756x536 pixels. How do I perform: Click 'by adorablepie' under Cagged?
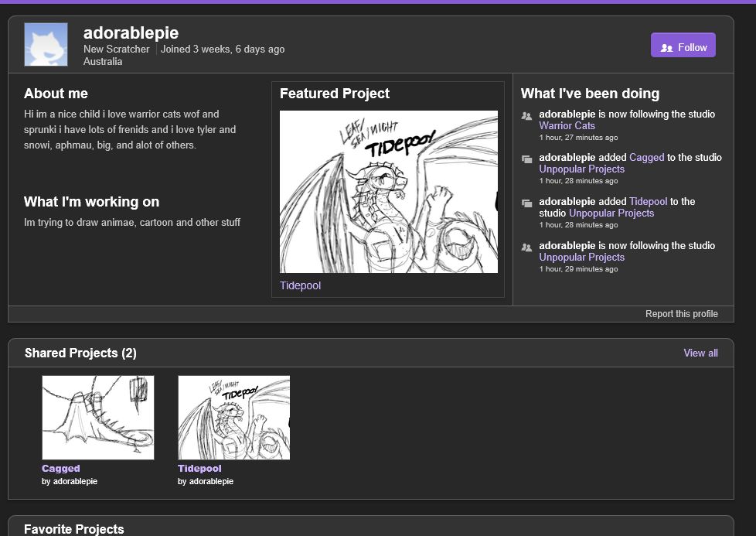point(70,482)
